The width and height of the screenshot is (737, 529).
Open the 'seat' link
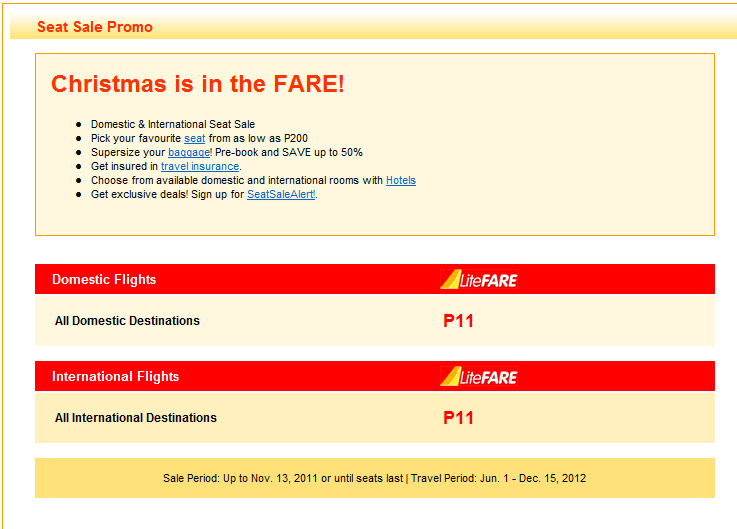195,138
